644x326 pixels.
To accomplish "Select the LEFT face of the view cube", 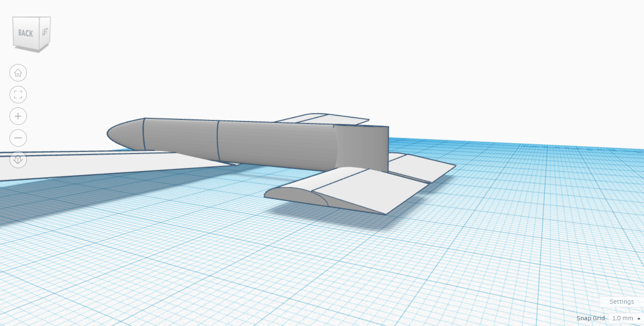I will (45, 32).
